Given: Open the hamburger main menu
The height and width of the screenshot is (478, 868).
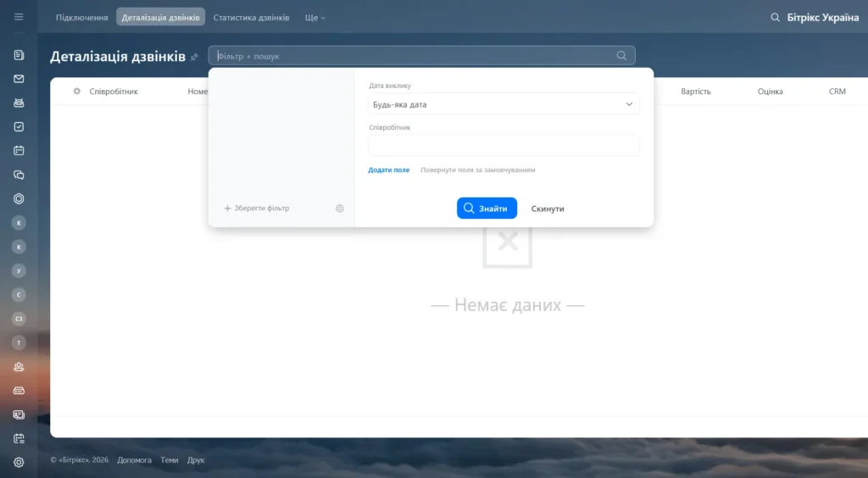Looking at the screenshot, I should click(x=19, y=17).
